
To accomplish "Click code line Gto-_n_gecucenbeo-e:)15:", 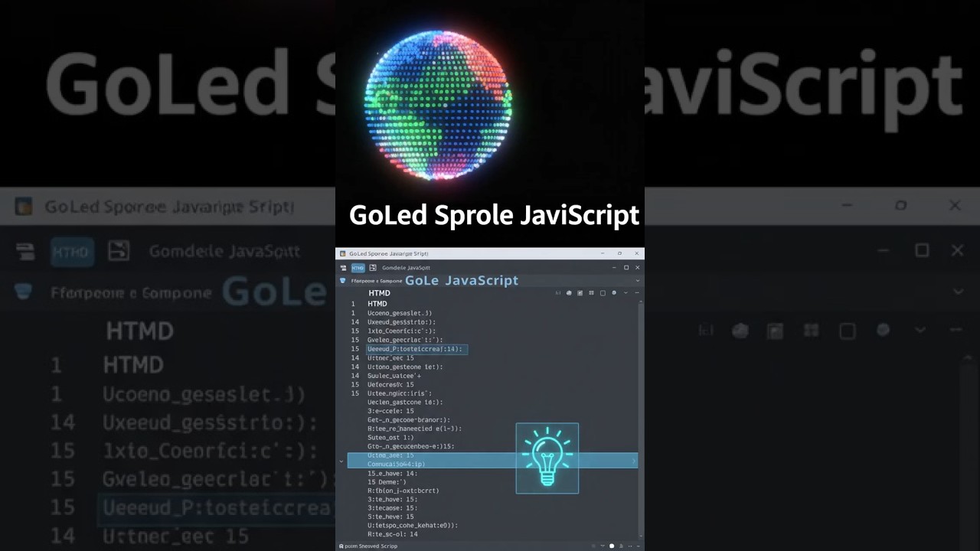I will 411,446.
